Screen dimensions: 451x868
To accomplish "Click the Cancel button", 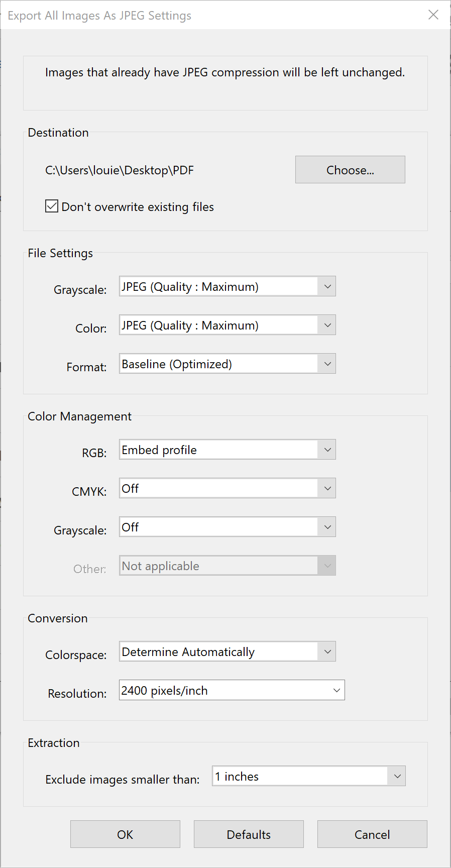I will [372, 834].
